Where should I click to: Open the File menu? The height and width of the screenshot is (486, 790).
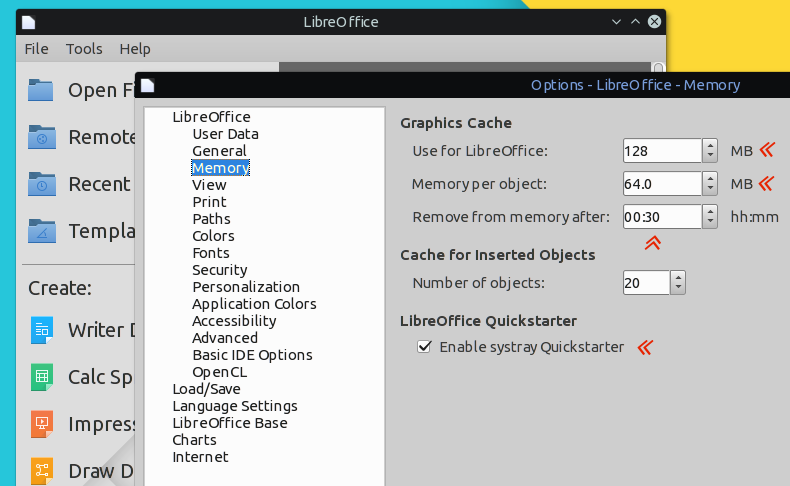36,49
